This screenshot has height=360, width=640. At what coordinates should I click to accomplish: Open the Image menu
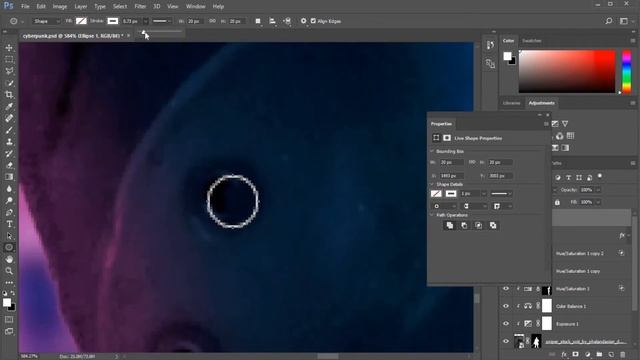(x=60, y=7)
